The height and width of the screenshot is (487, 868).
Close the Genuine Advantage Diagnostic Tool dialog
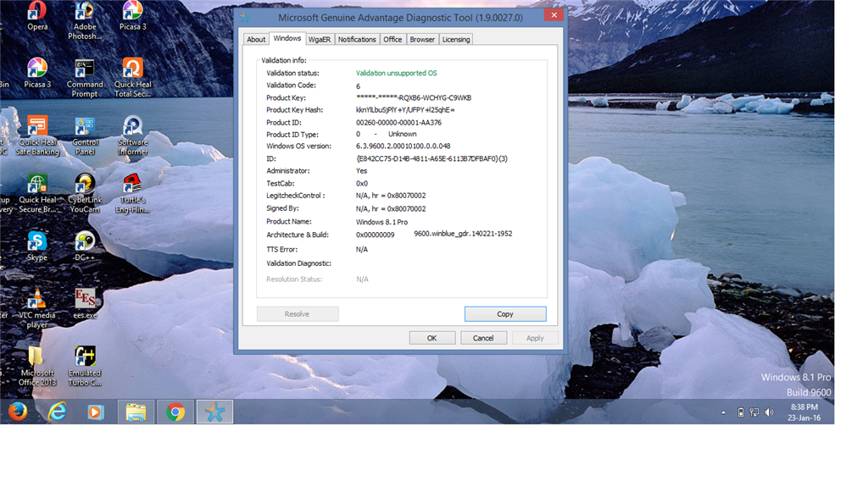[x=554, y=15]
